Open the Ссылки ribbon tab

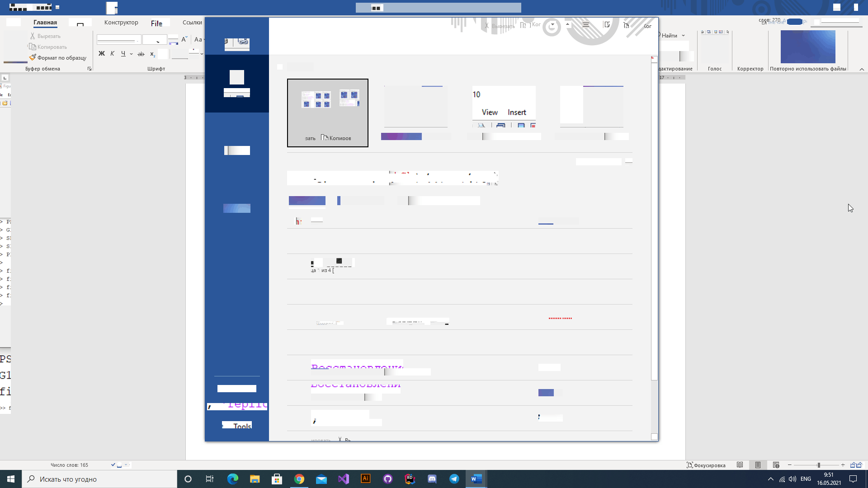(192, 22)
